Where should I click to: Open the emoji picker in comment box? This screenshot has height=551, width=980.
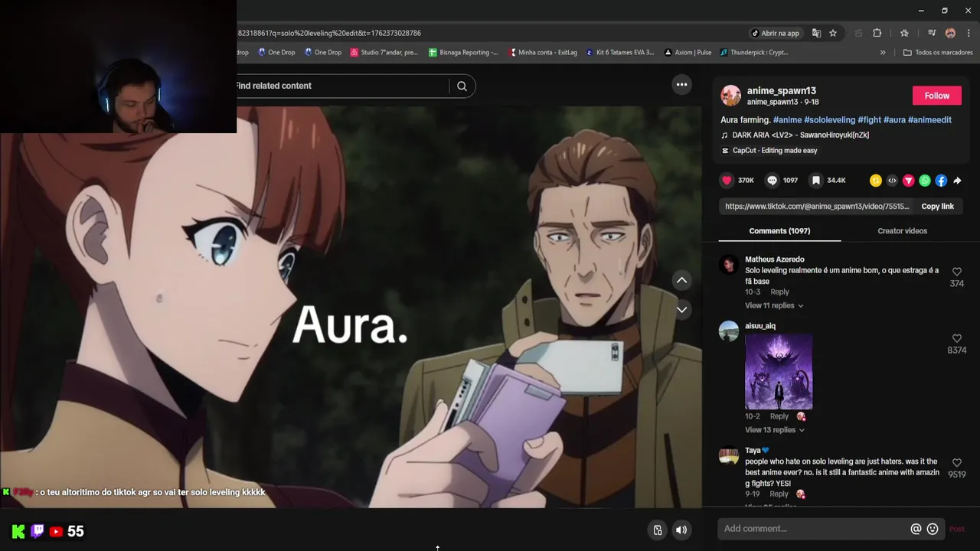933,529
